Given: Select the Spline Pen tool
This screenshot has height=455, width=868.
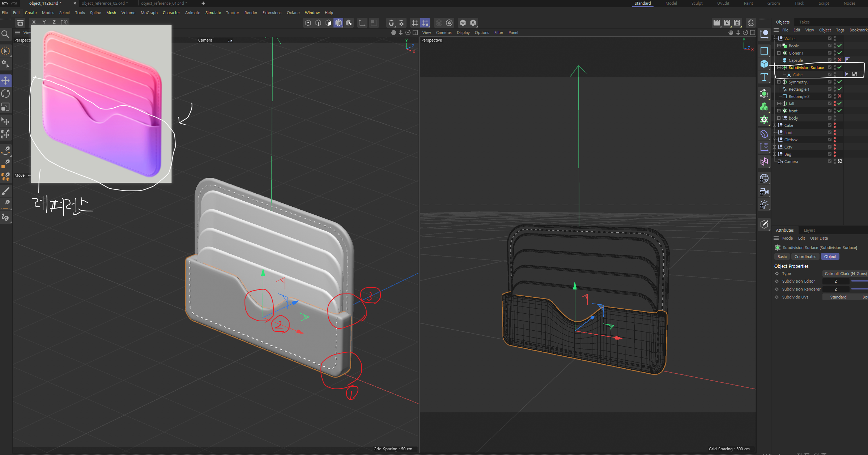Looking at the screenshot, I should coord(6,150).
